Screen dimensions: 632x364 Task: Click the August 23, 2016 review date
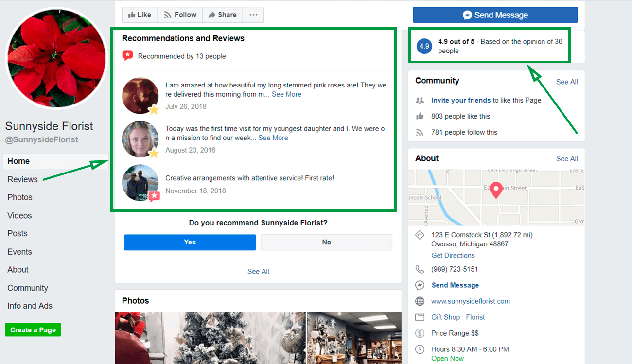click(x=191, y=150)
